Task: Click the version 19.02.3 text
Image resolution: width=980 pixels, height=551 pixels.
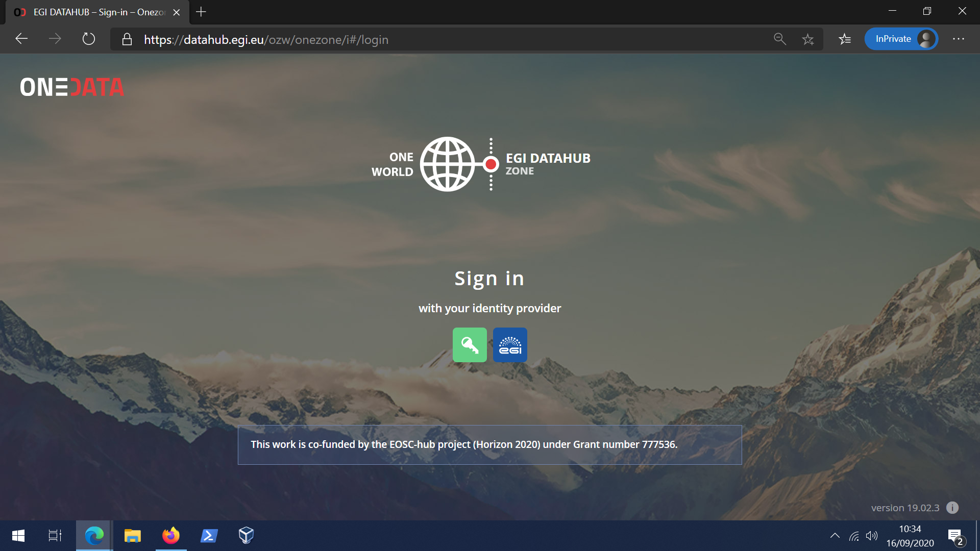Action: (x=905, y=508)
